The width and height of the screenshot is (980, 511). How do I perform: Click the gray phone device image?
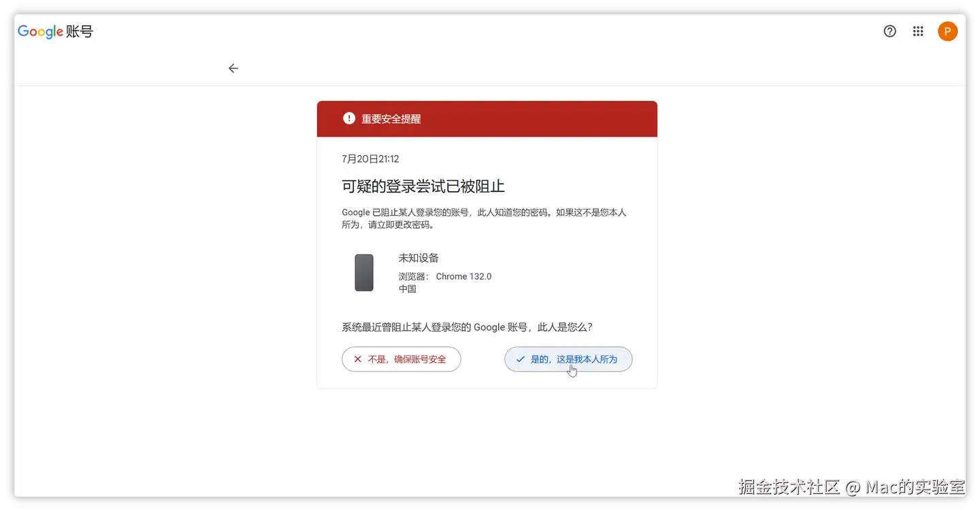tap(364, 273)
